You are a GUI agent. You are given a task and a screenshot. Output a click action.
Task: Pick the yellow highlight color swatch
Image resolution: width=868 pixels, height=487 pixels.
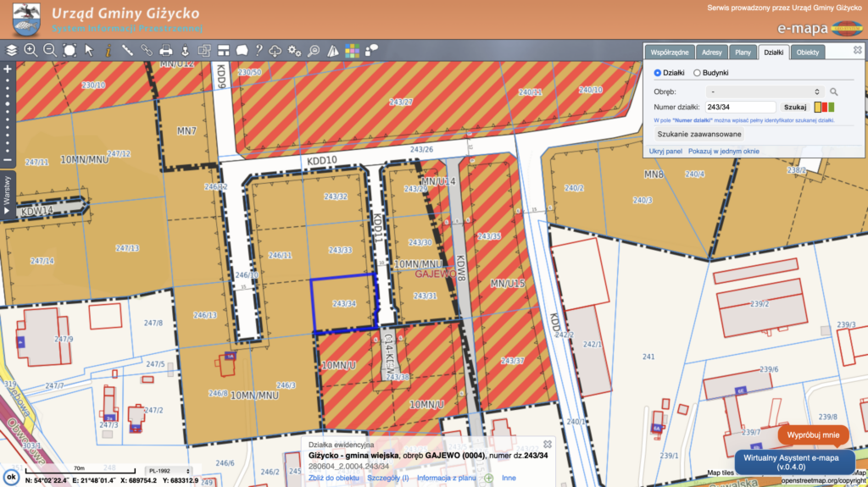818,108
